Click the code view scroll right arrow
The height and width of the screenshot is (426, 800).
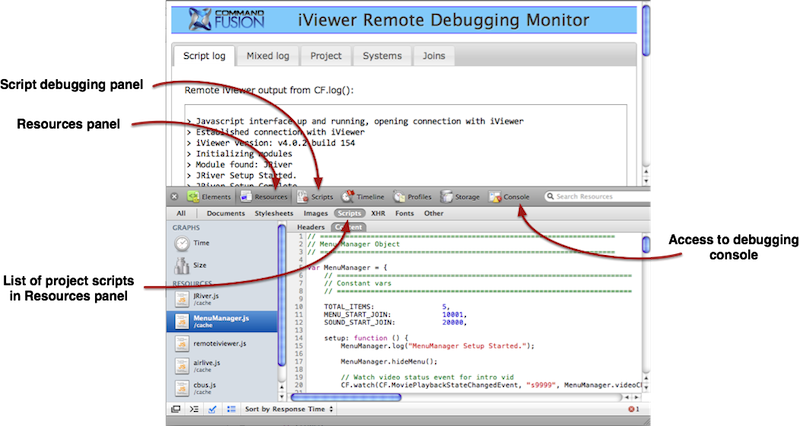pos(637,397)
